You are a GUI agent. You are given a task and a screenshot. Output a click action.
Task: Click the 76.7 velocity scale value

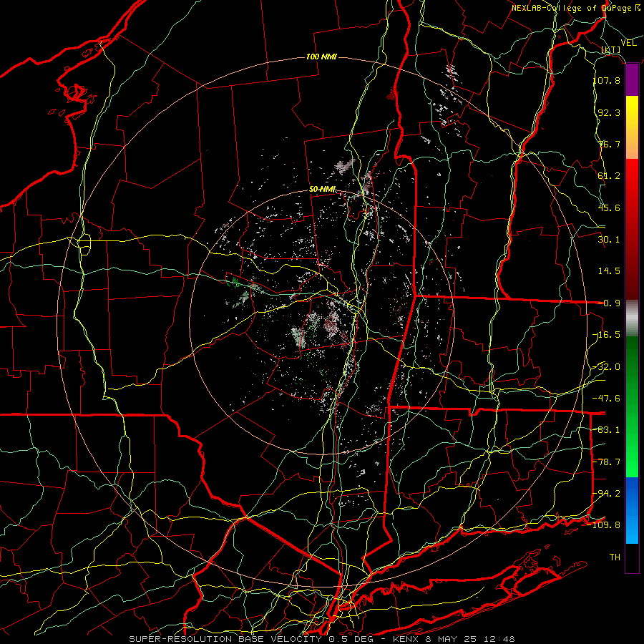point(609,144)
